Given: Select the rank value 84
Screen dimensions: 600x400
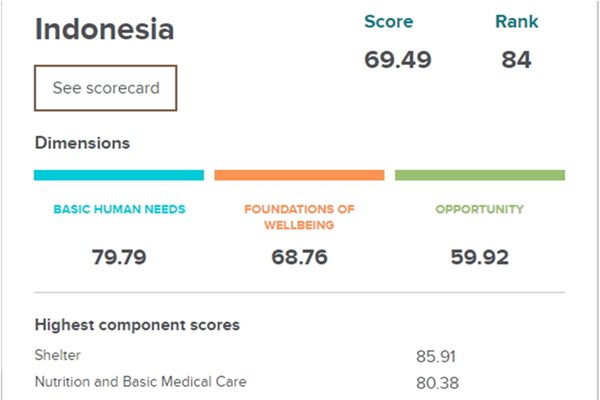Looking at the screenshot, I should click(x=516, y=59).
